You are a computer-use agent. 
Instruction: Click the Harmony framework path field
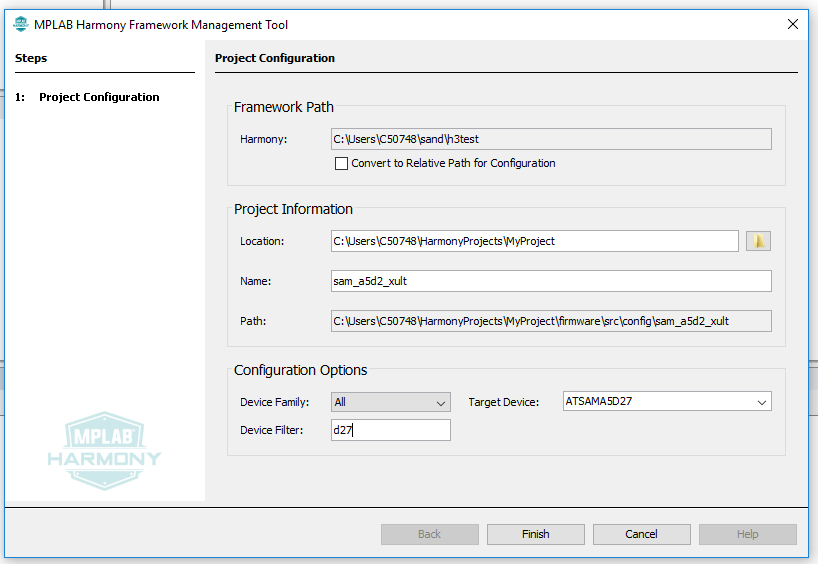551,139
